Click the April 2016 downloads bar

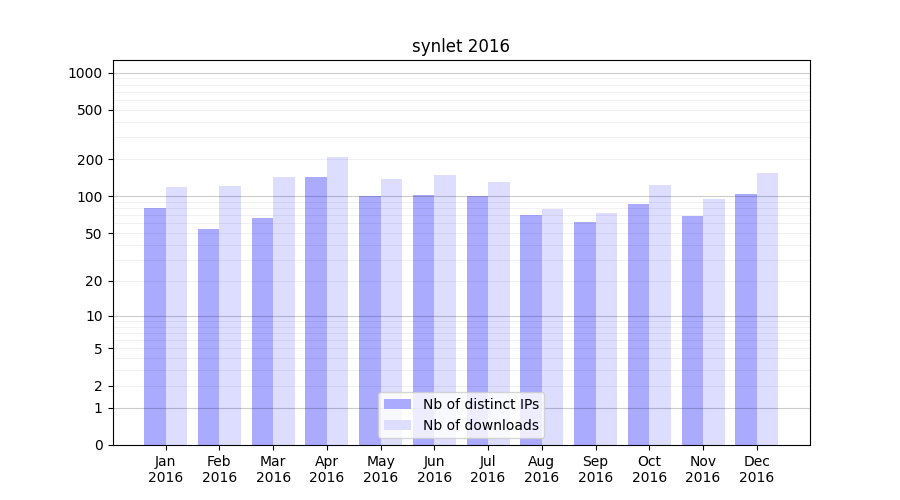[x=338, y=300]
